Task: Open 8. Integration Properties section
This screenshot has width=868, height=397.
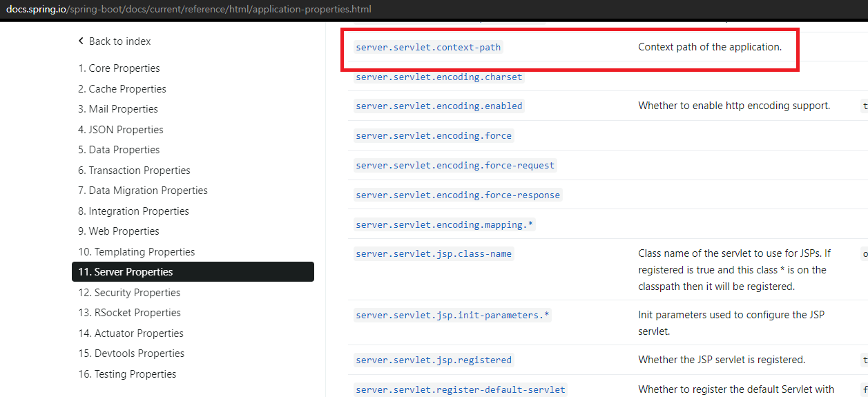Action: point(133,211)
